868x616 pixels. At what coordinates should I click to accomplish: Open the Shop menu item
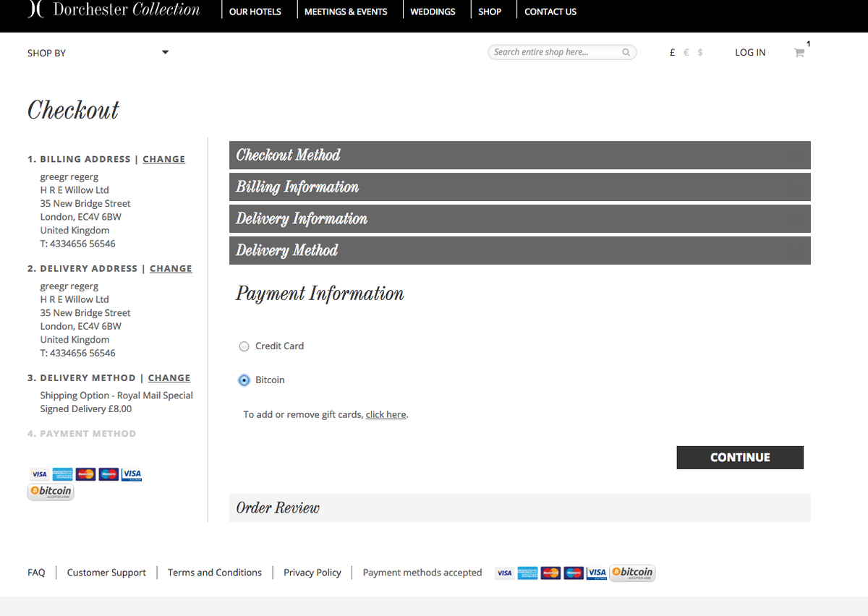[x=490, y=12]
